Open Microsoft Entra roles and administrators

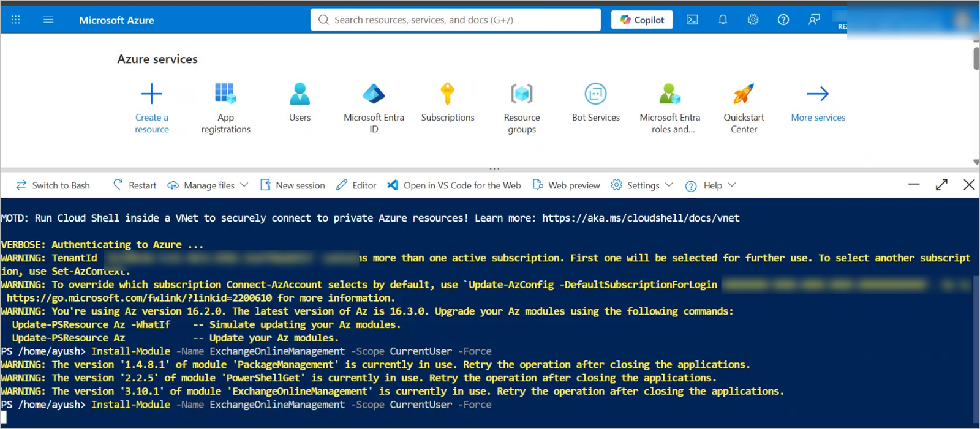click(x=670, y=108)
